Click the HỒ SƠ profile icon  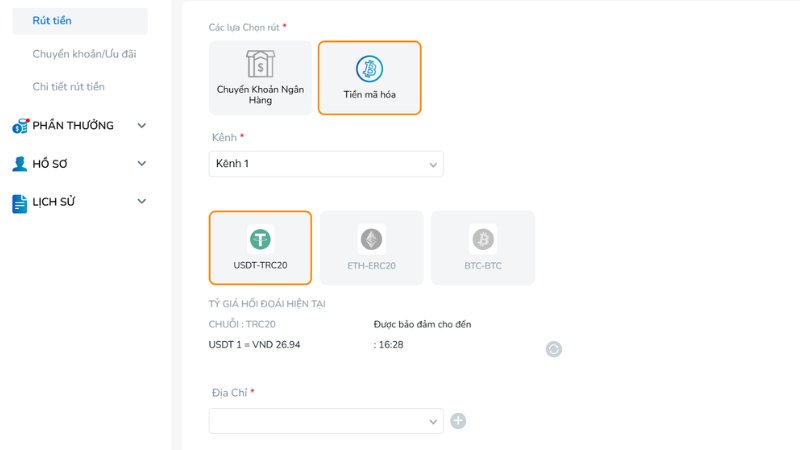click(20, 164)
